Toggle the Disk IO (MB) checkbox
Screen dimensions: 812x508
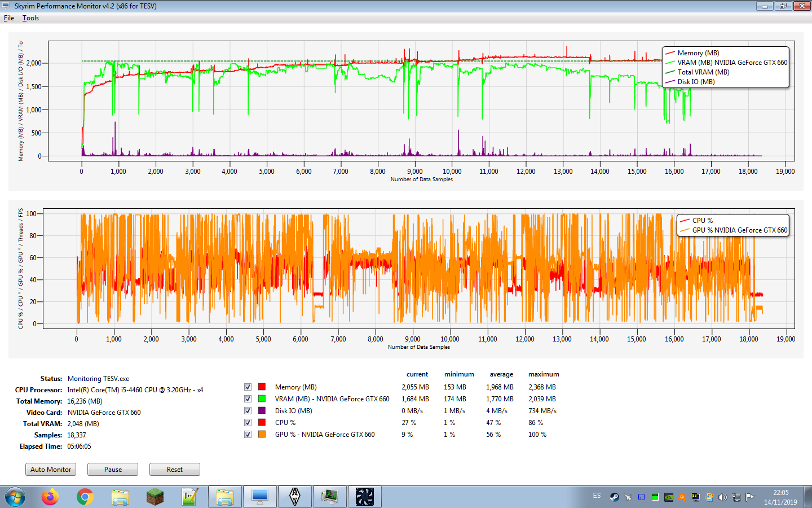pos(248,411)
